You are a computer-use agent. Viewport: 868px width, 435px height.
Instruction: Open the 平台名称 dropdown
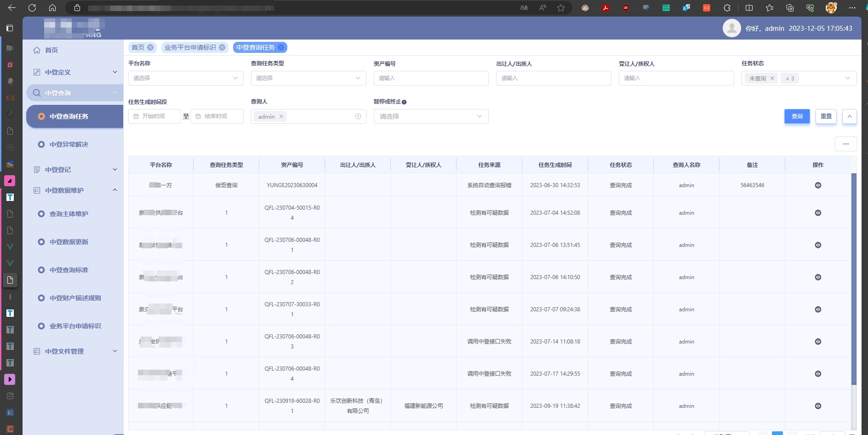[x=186, y=78]
